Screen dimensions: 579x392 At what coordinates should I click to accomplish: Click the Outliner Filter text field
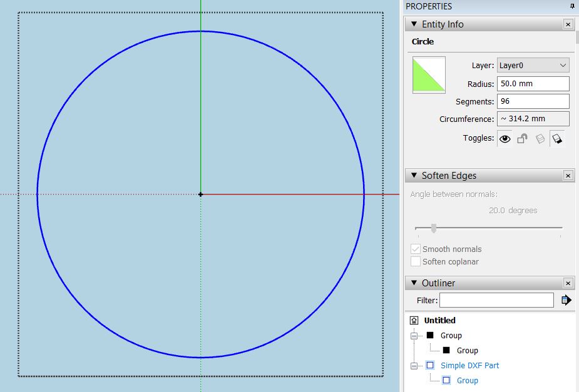pos(496,300)
